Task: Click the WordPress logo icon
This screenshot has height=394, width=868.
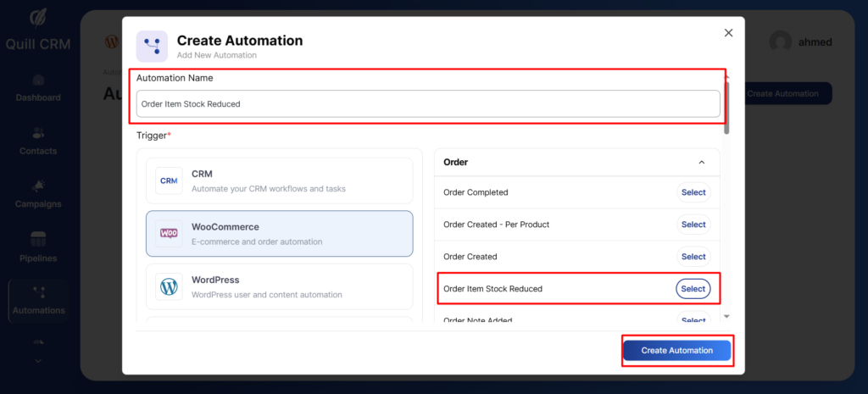Action: pyautogui.click(x=169, y=286)
